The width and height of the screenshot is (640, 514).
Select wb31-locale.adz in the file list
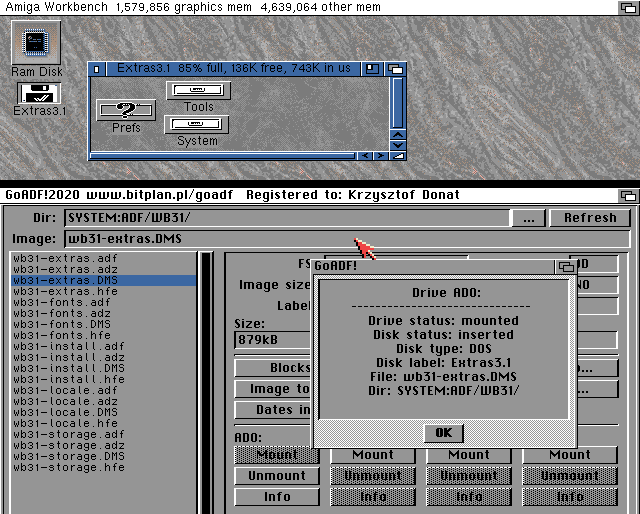click(104, 402)
